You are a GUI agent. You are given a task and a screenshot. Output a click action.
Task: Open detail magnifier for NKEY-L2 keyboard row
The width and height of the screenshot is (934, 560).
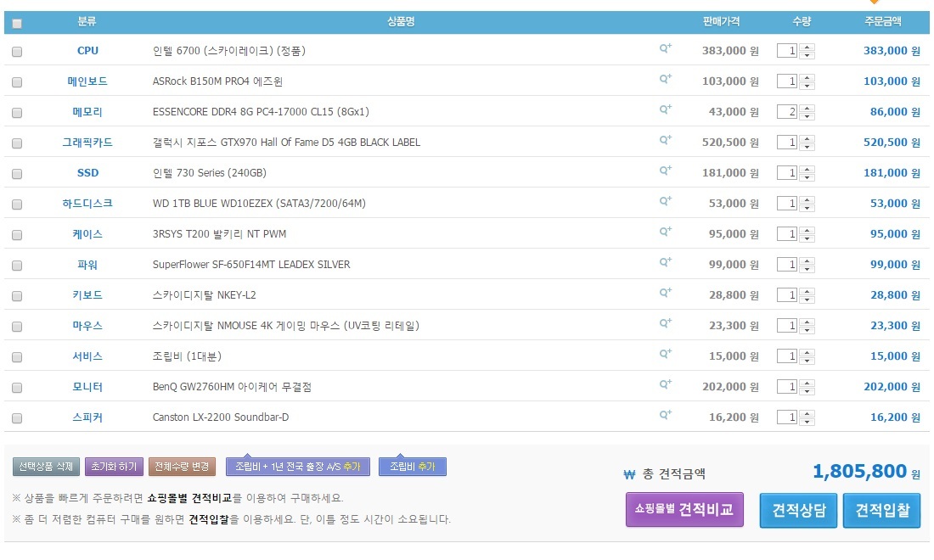coord(666,293)
